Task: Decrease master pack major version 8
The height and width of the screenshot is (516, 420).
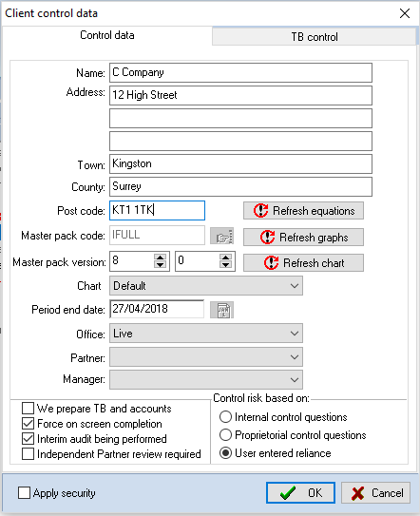Action: click(161, 264)
